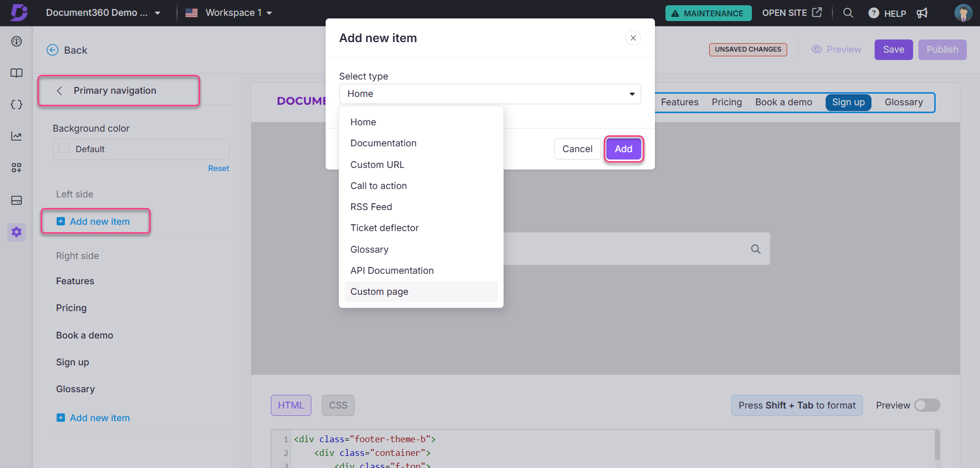This screenshot has height=468, width=980.
Task: Choose Glossary in the type dropdown list
Action: [x=421, y=250]
